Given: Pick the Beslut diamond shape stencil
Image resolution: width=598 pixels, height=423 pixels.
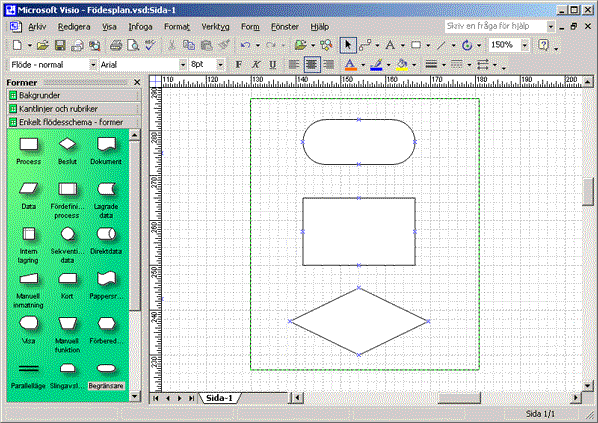Looking at the screenshot, I should [x=68, y=151].
